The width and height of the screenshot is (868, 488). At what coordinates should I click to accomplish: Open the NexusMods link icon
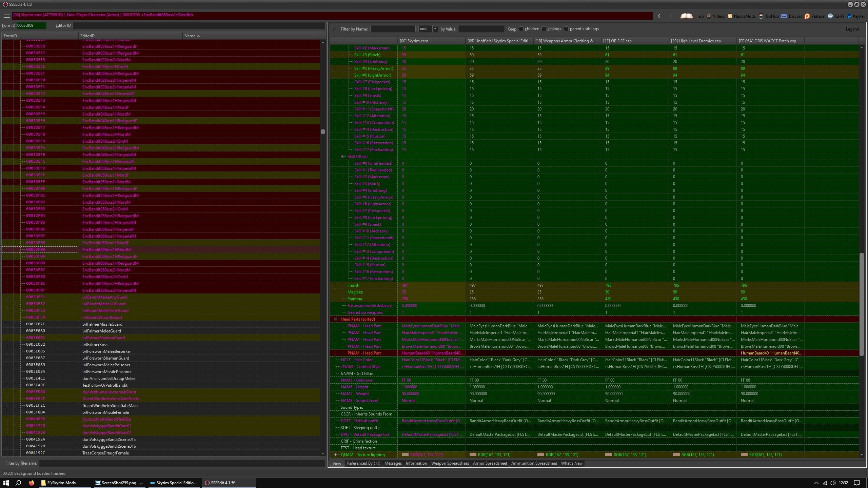[730, 16]
